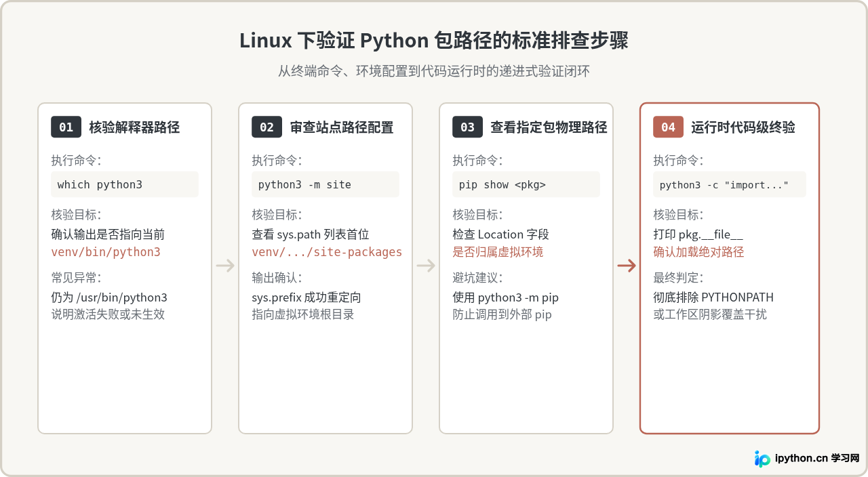Click the ipython.cn logo icon

click(x=762, y=459)
